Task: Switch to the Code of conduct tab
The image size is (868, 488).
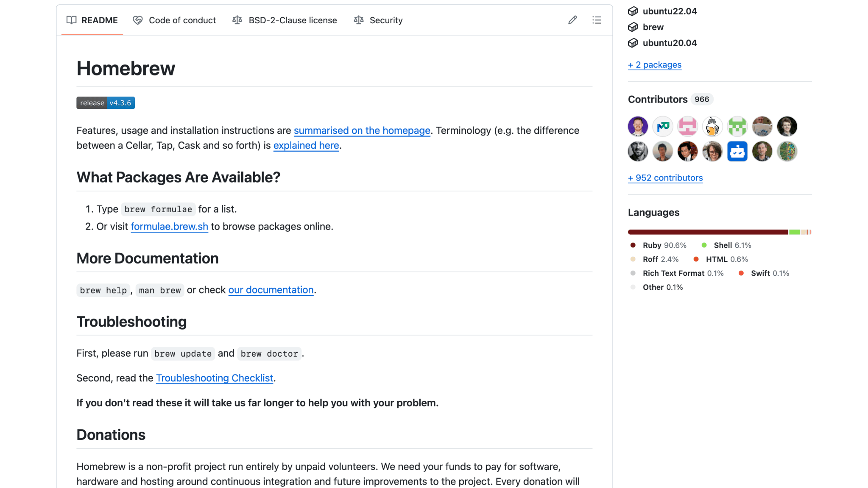Action: 182,20
